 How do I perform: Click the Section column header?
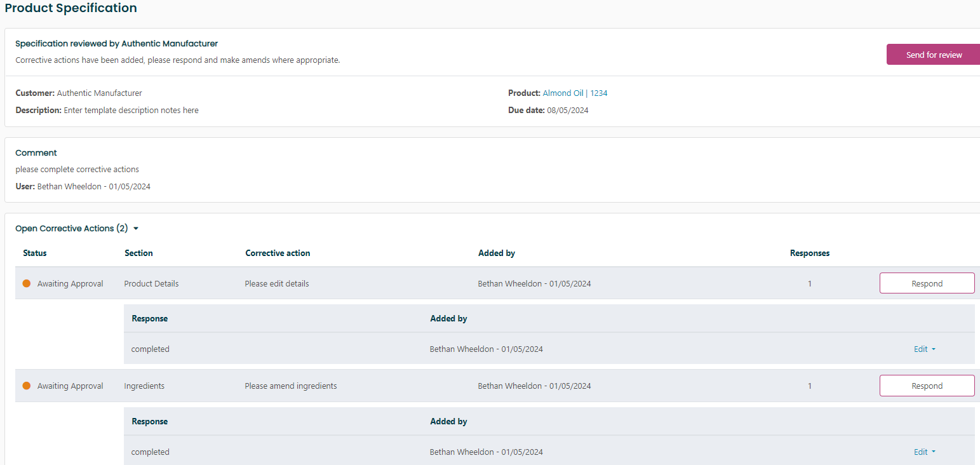(138, 253)
